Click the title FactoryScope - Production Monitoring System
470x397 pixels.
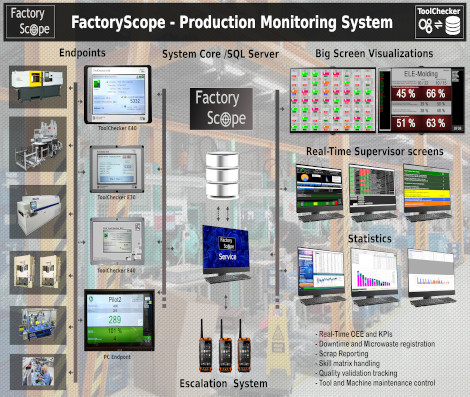click(x=232, y=22)
